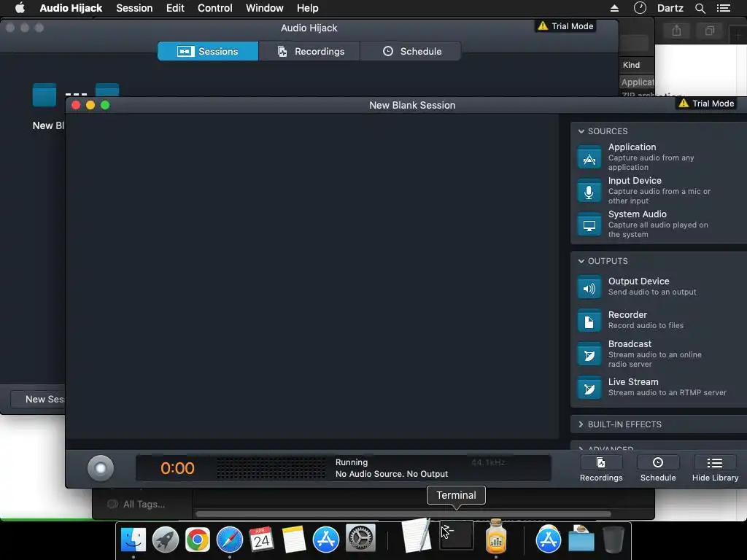Switch to the Sessions tab
The height and width of the screenshot is (560, 747).
point(208,51)
